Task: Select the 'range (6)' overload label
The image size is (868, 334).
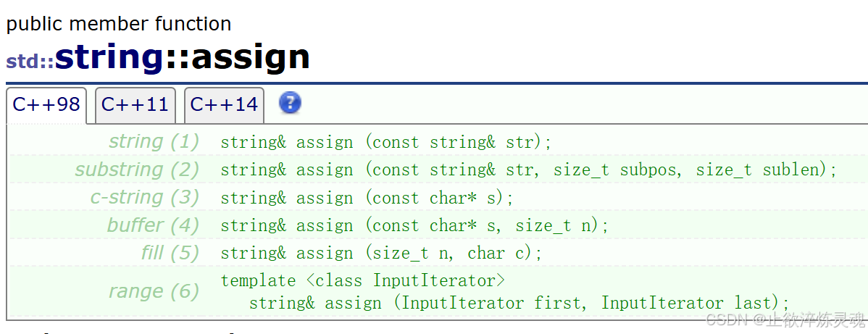Action: click(154, 291)
